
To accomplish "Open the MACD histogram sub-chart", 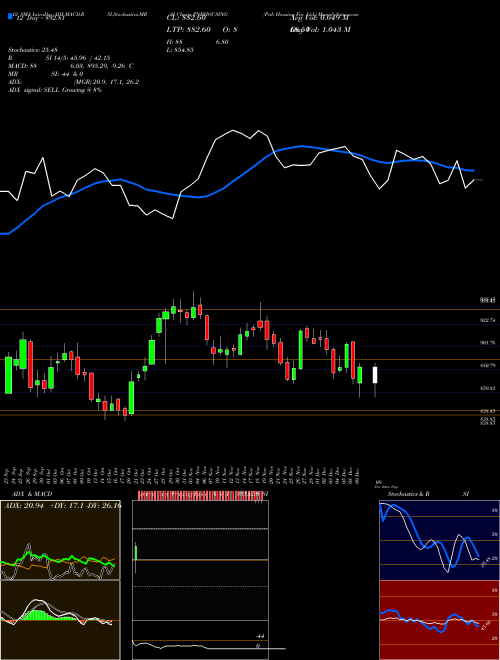I will click(60, 620).
